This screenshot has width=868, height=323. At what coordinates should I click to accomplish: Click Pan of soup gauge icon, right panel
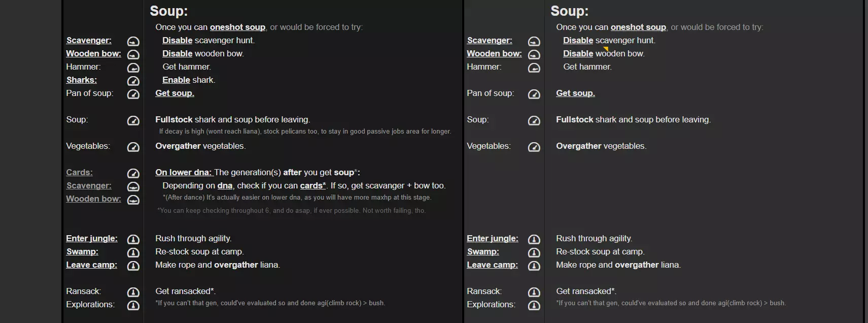[x=534, y=94]
